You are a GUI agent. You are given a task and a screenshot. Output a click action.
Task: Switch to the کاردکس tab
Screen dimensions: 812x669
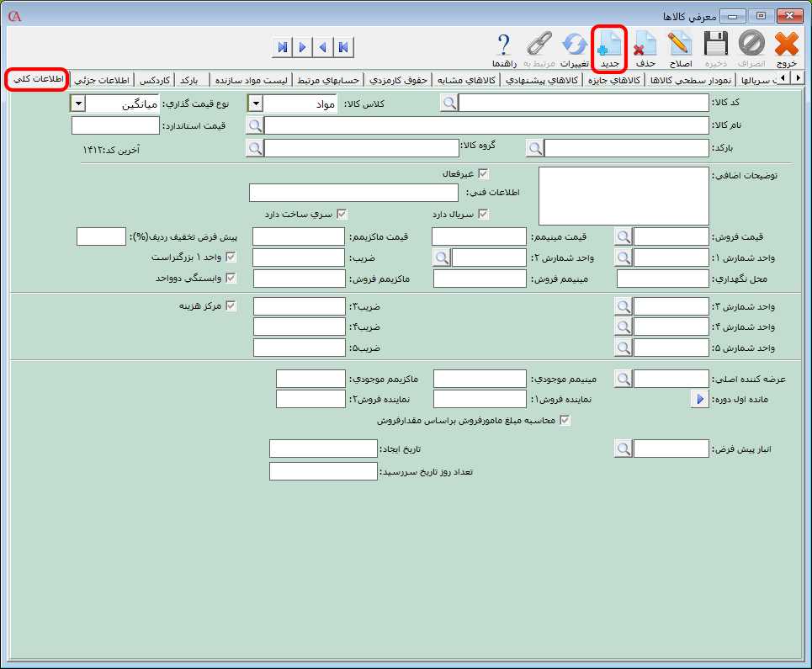click(x=155, y=80)
